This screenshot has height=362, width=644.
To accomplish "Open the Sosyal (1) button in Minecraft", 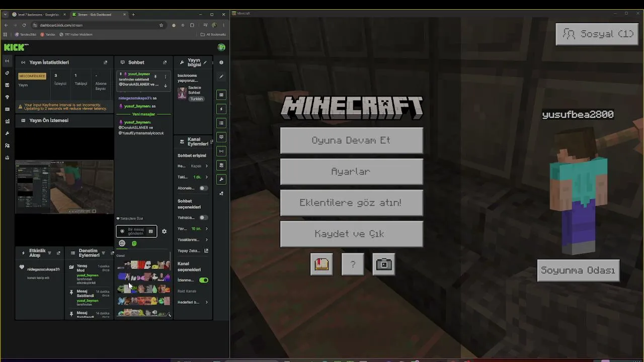I will coord(597,34).
